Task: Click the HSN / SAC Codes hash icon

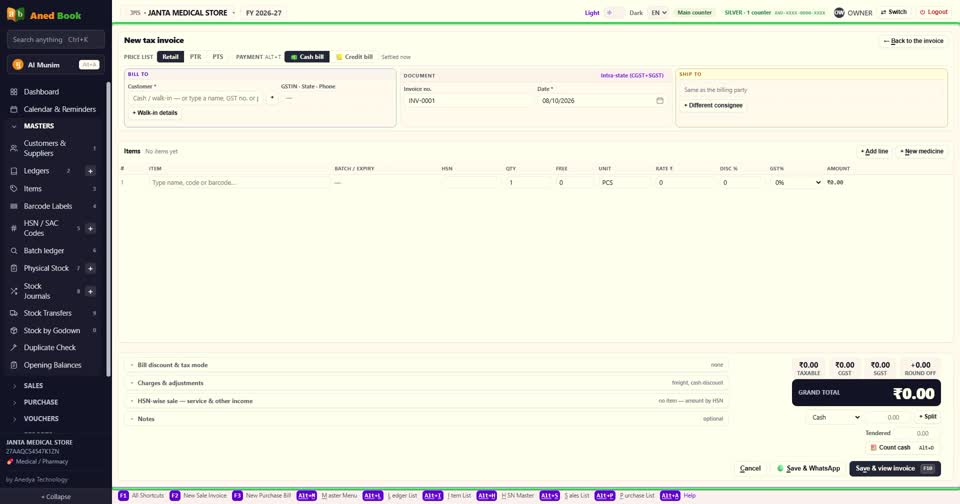Action: point(14,228)
